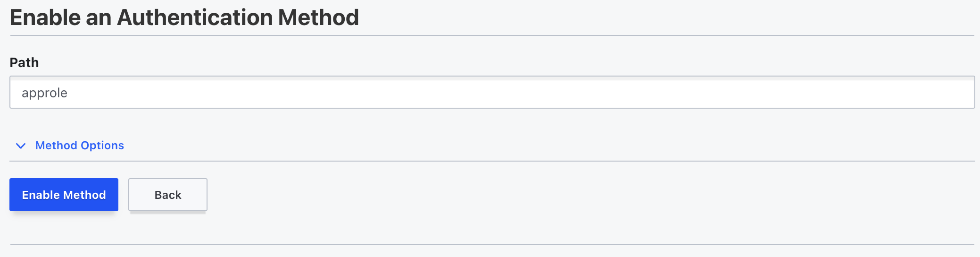Select the Method Options disclosure chevron
980x257 pixels.
[x=21, y=146]
